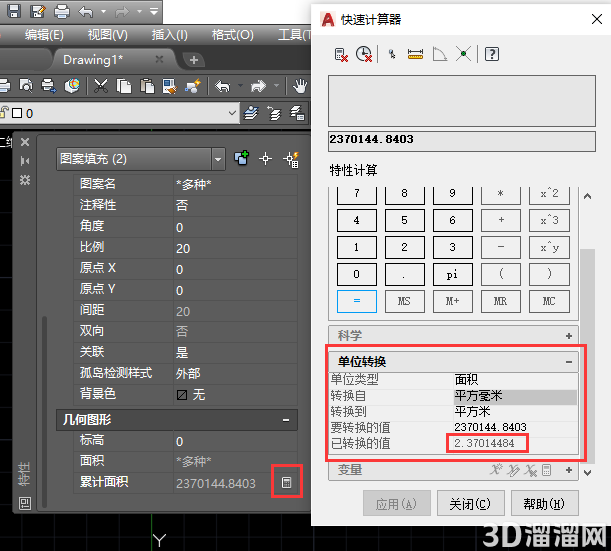
Task: Click the calculator Help question mark icon
Action: point(492,54)
